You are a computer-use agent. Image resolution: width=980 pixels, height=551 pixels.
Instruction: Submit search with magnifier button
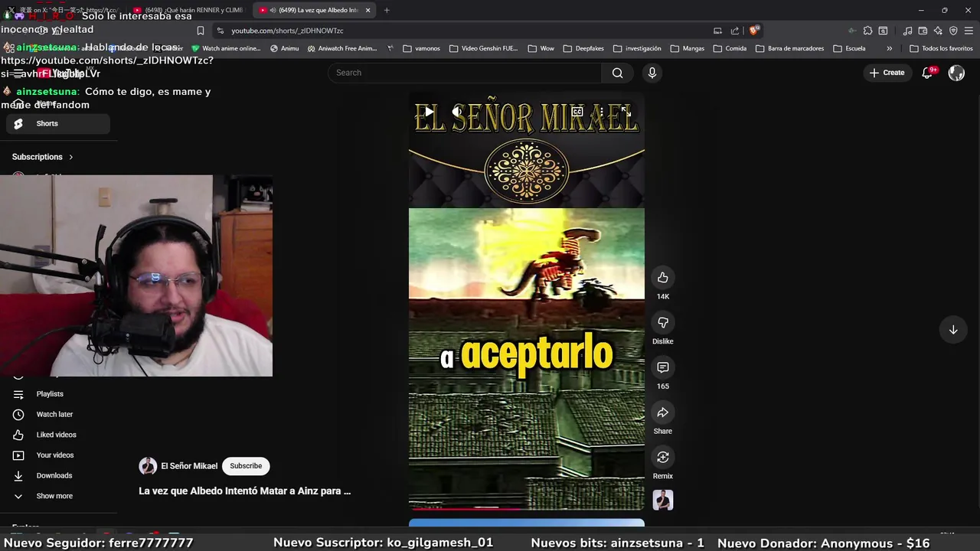tap(618, 73)
